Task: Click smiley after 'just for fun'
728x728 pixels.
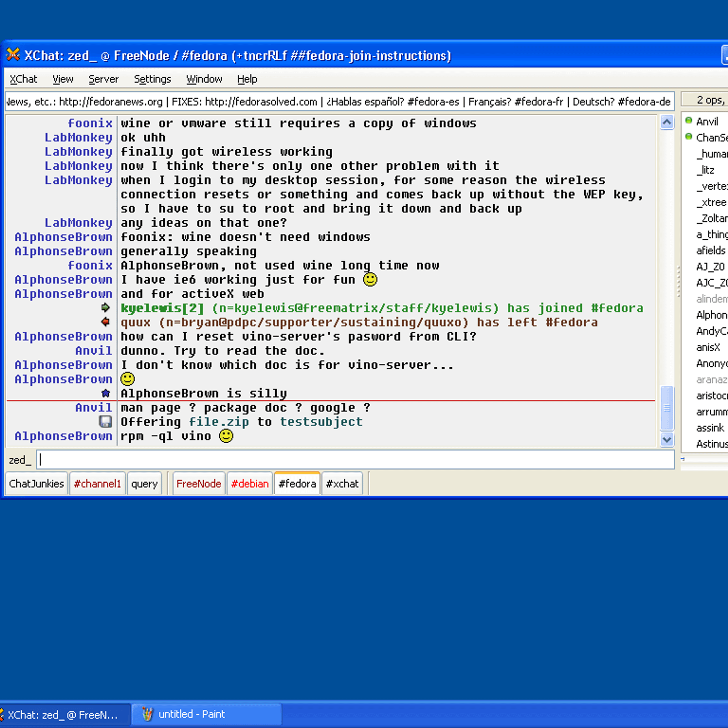Action: tap(370, 279)
